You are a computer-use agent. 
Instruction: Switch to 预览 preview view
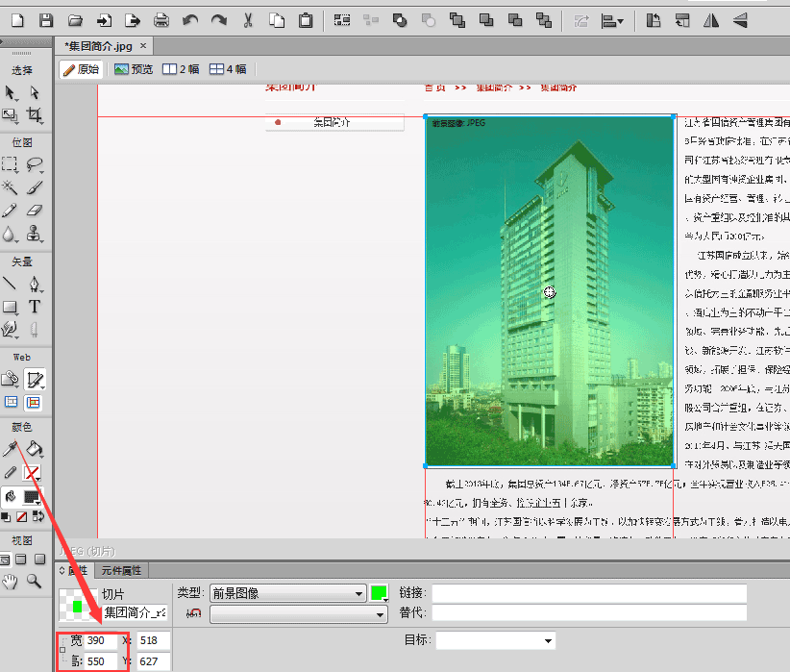(x=134, y=69)
